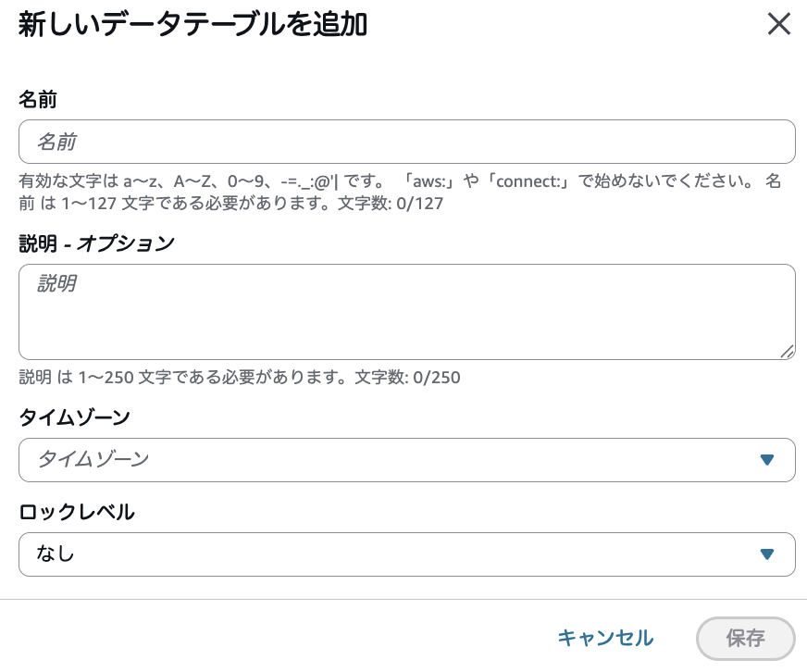Screen dimensions: 807x672
Task: Place cursor in the name text box
Action: click(x=407, y=142)
